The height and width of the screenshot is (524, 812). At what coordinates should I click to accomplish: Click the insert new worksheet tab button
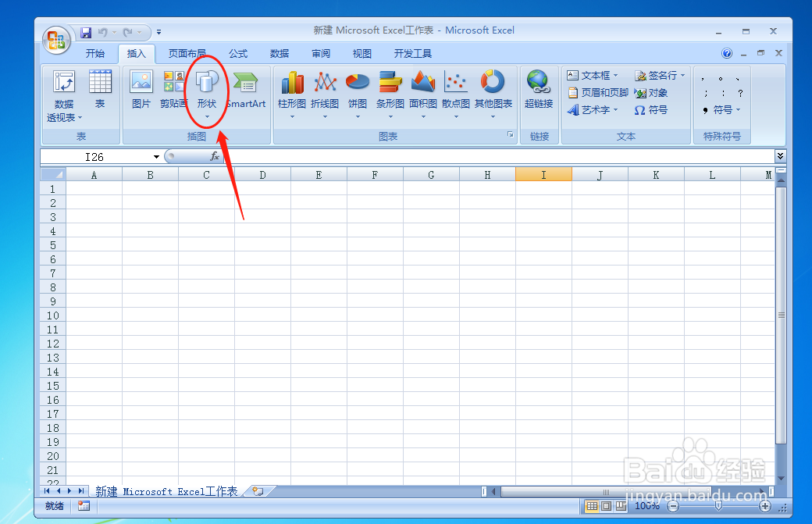(x=258, y=491)
